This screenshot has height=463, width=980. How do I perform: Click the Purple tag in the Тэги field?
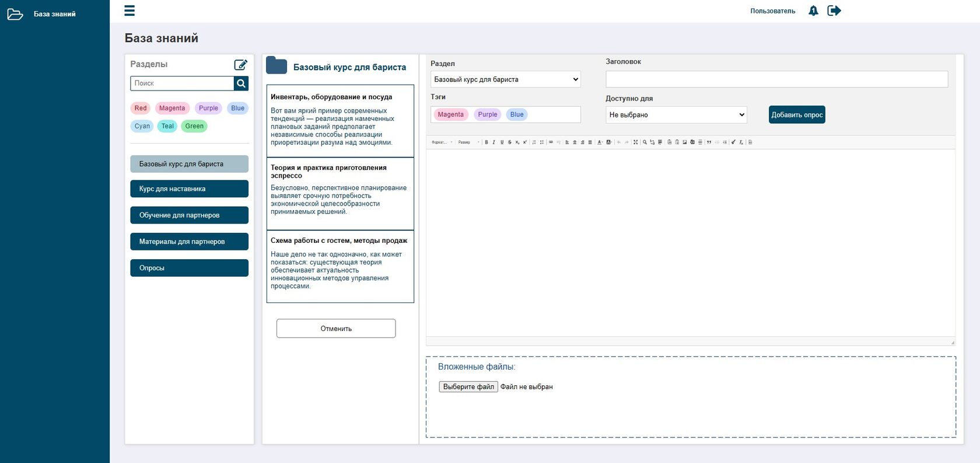488,114
